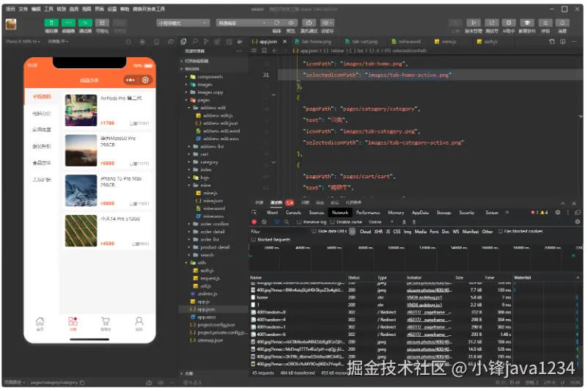
Task: Open the Visualization (可视化) panel
Action: click(102, 23)
